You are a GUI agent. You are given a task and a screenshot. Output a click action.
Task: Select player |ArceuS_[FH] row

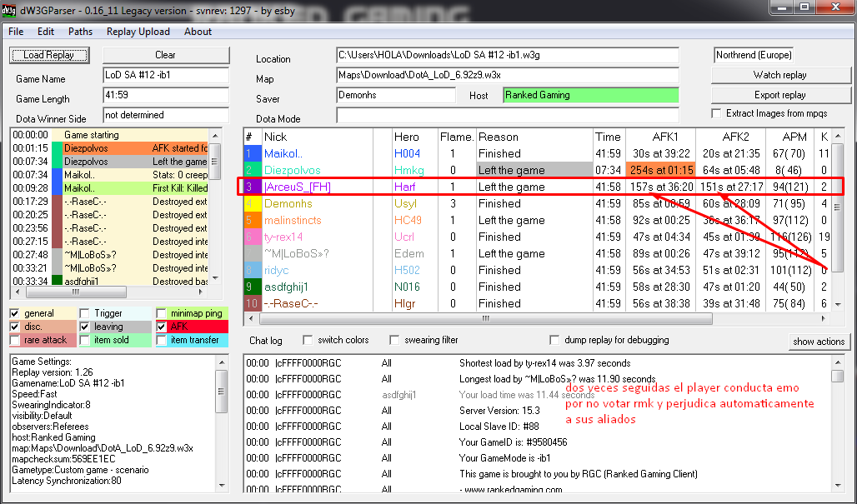click(x=537, y=187)
